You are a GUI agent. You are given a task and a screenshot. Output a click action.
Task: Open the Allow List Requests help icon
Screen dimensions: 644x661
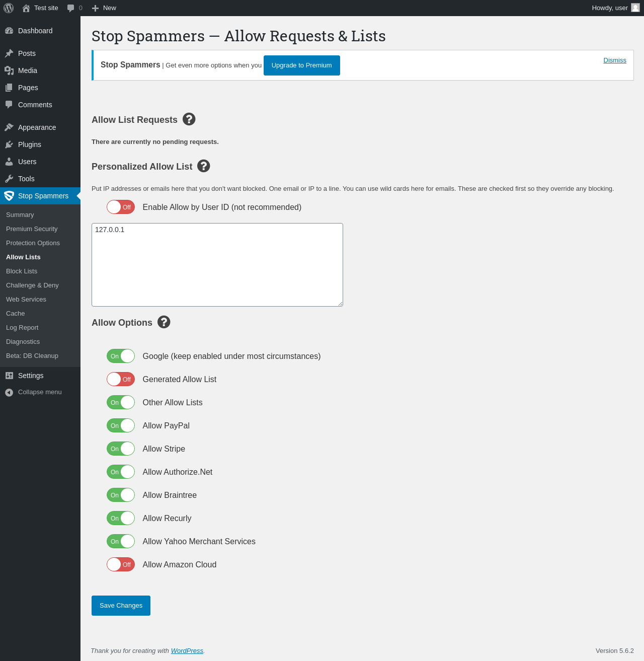(189, 119)
